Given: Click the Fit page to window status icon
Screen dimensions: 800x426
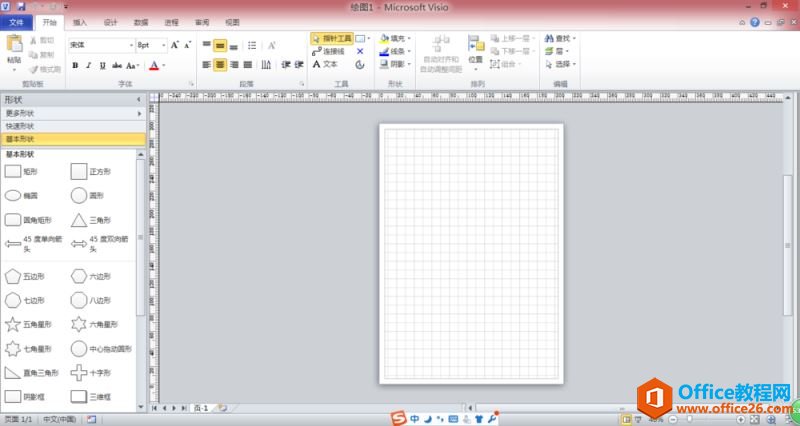Looking at the screenshot, I should [x=755, y=419].
